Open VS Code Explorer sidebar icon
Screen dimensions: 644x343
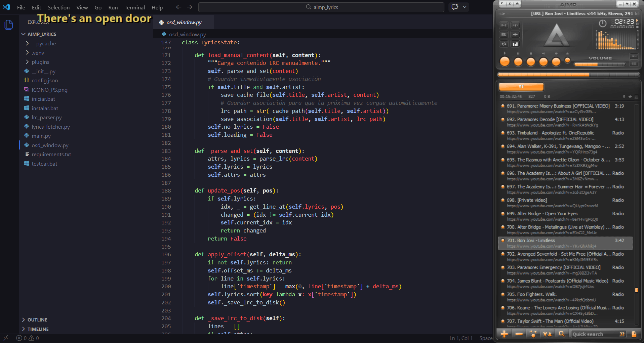coord(9,25)
